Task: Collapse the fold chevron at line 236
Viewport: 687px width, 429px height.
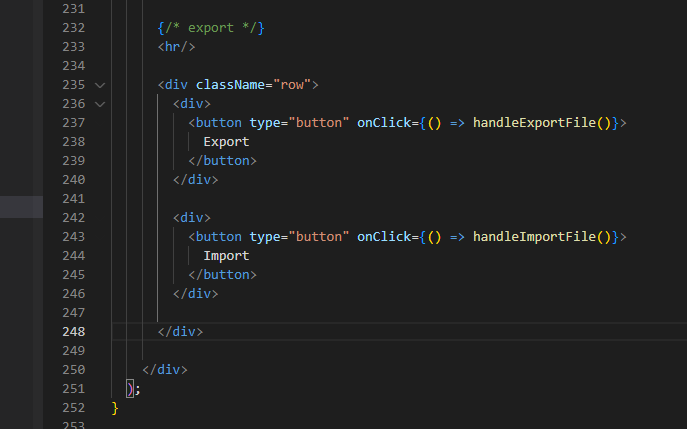Action: pos(100,104)
